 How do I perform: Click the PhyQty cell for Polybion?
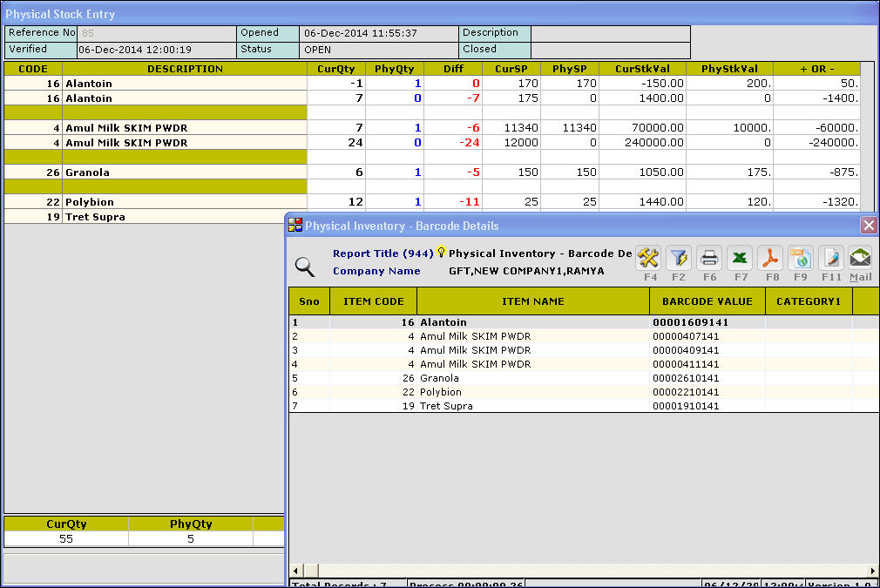[x=394, y=202]
